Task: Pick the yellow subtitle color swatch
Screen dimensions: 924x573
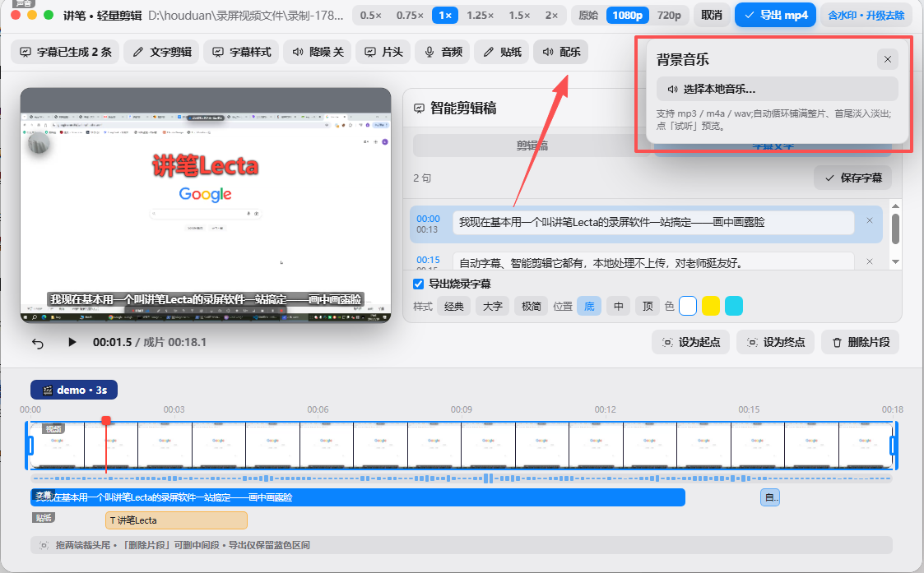Action: [x=711, y=306]
